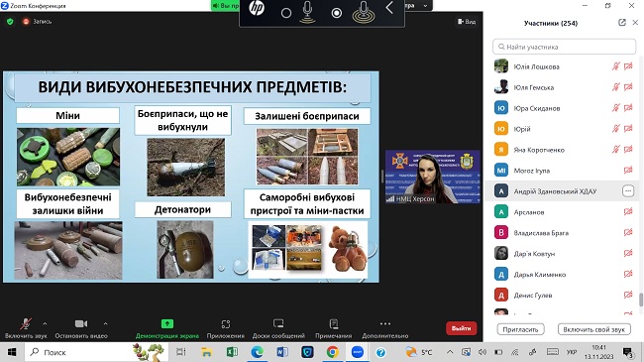Image resolution: width=644 pixels, height=362 pixels.
Task: Click the red Выйти leave button
Action: point(462,328)
